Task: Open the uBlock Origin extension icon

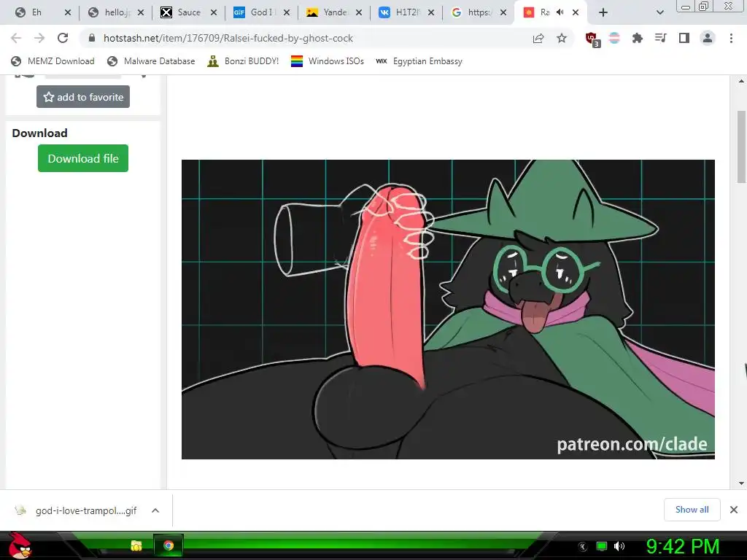Action: (x=592, y=39)
